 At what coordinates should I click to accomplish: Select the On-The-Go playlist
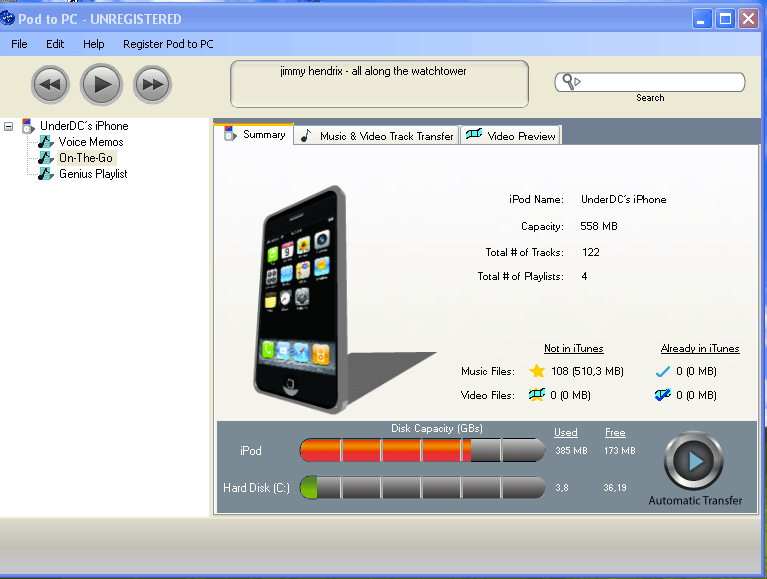tap(86, 158)
